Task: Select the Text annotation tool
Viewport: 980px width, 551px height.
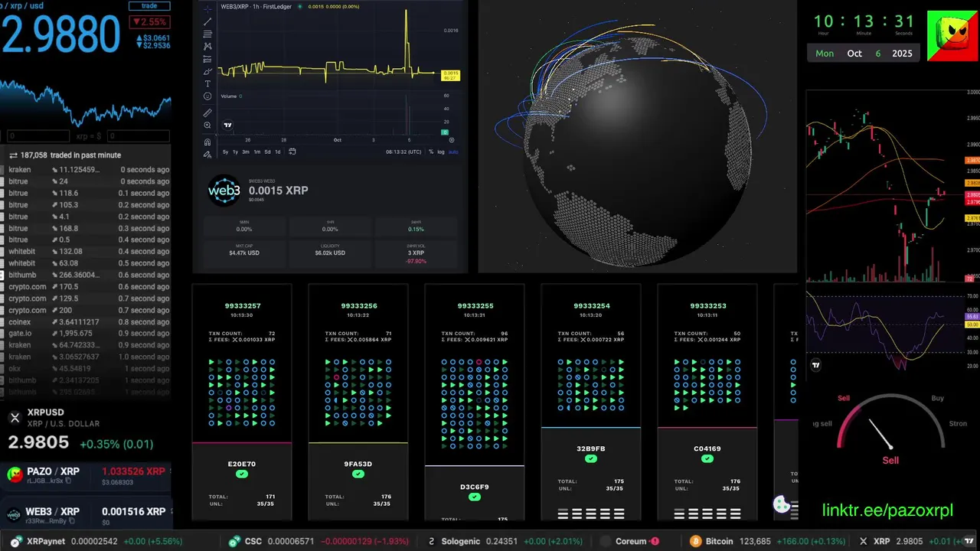Action: 207,84
